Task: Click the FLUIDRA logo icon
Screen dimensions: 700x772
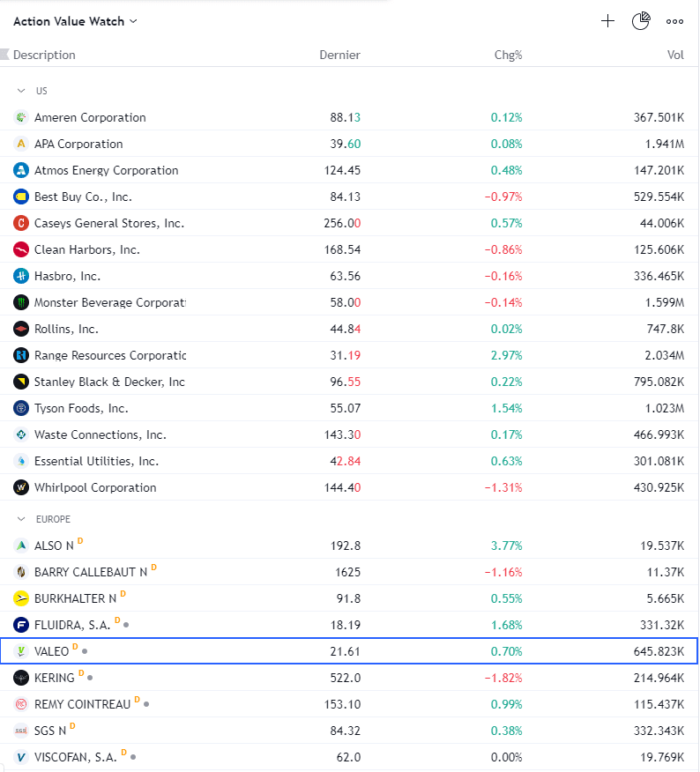Action: pos(20,626)
